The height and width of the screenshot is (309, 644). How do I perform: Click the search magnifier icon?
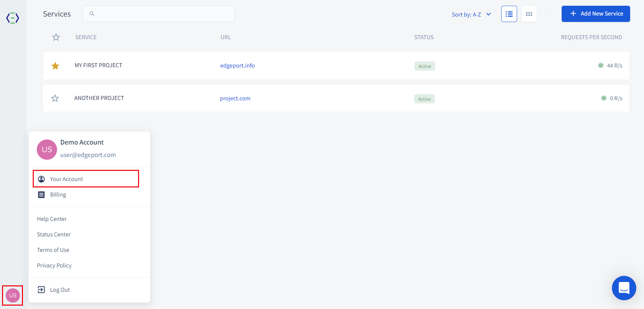coord(92,14)
